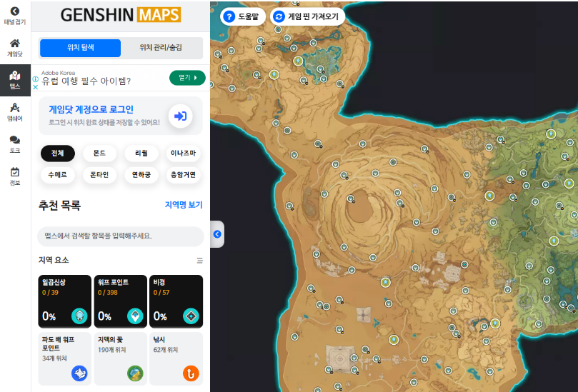Open the 게임닷 home icon in sidebar
Image resolution: width=578 pixels, height=392 pixels.
pos(15,48)
